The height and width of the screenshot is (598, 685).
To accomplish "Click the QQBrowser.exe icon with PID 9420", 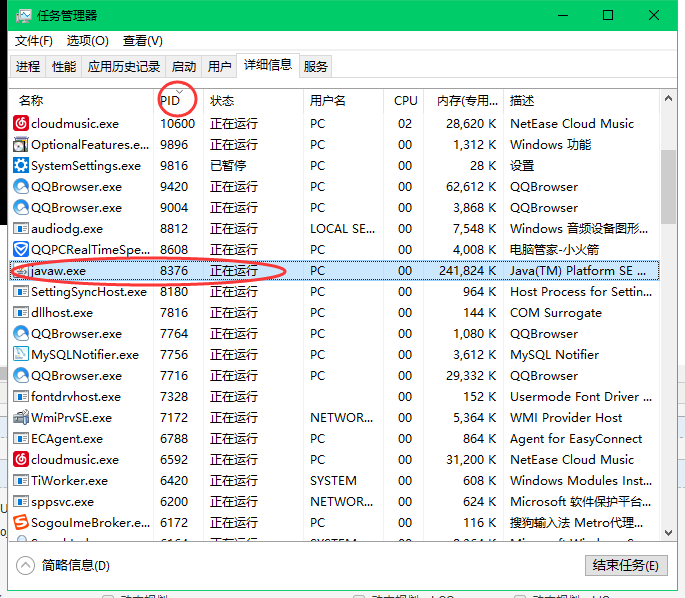I will 21,187.
